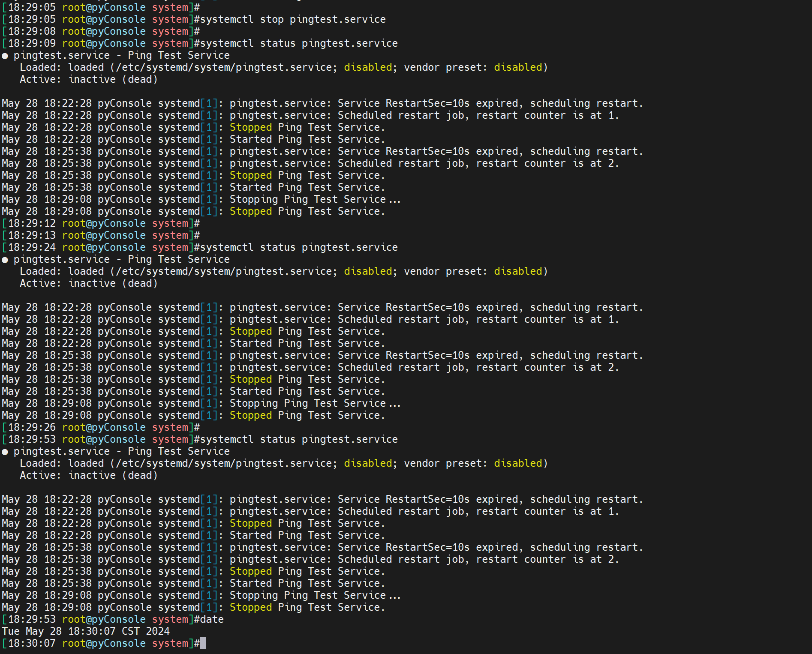This screenshot has height=654, width=812.
Task: Click the status bullet dot below the 18:29:24 command
Action: (5, 260)
